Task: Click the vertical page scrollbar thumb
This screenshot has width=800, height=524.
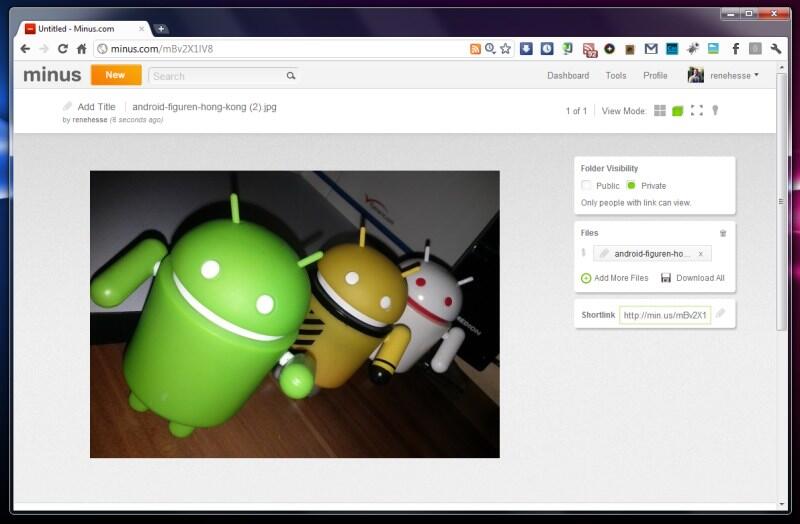Action: tap(781, 202)
